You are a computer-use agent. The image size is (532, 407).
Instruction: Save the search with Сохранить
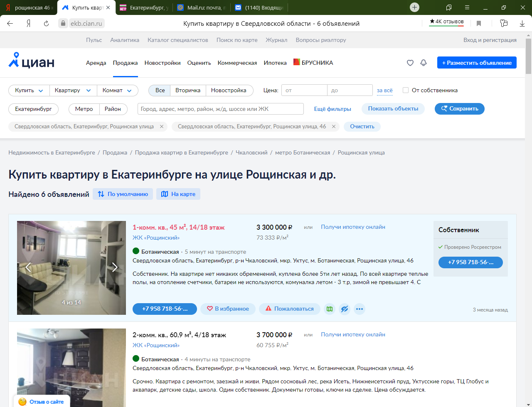460,108
